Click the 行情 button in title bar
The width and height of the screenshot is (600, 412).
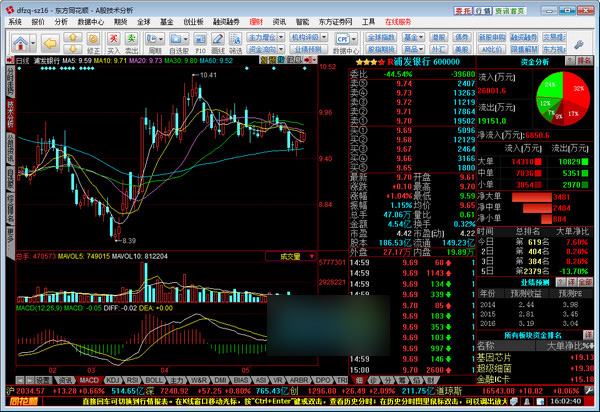(x=483, y=11)
